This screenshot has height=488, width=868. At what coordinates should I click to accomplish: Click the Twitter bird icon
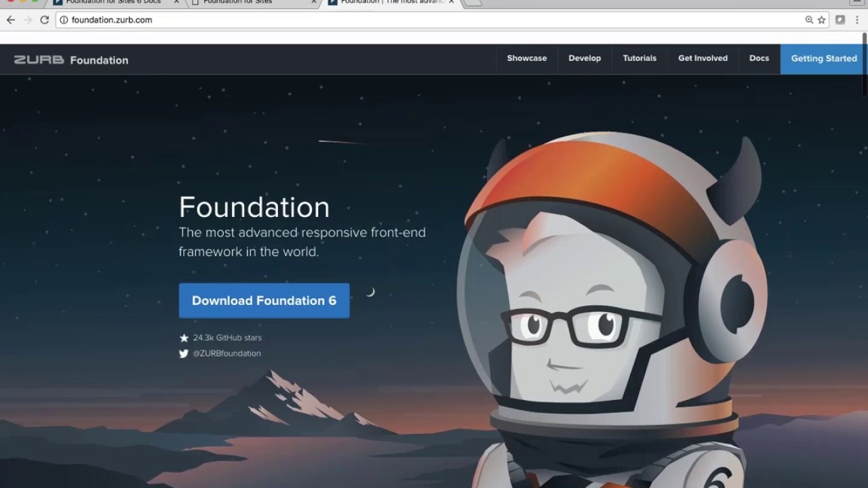point(184,353)
